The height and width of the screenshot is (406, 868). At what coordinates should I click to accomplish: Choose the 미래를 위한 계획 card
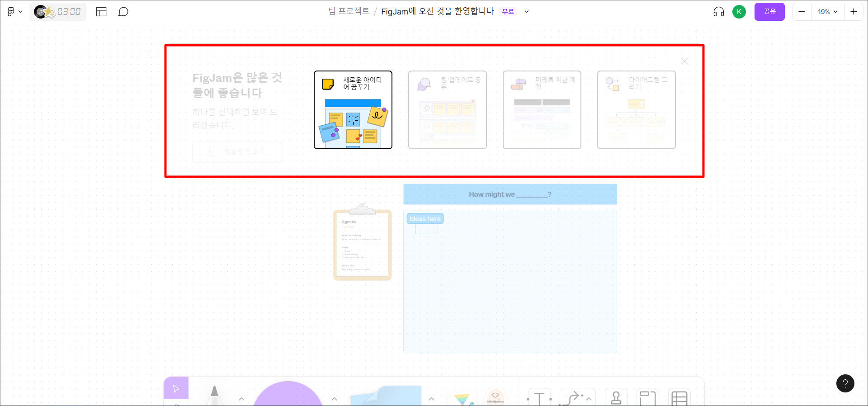(x=542, y=110)
